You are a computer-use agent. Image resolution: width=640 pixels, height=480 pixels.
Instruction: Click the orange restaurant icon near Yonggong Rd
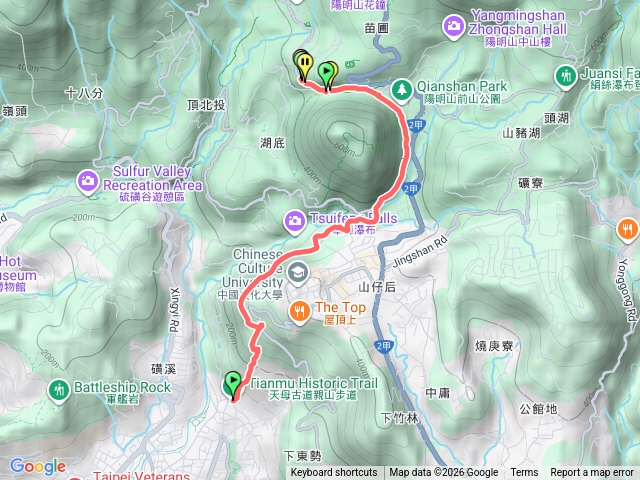point(627,231)
